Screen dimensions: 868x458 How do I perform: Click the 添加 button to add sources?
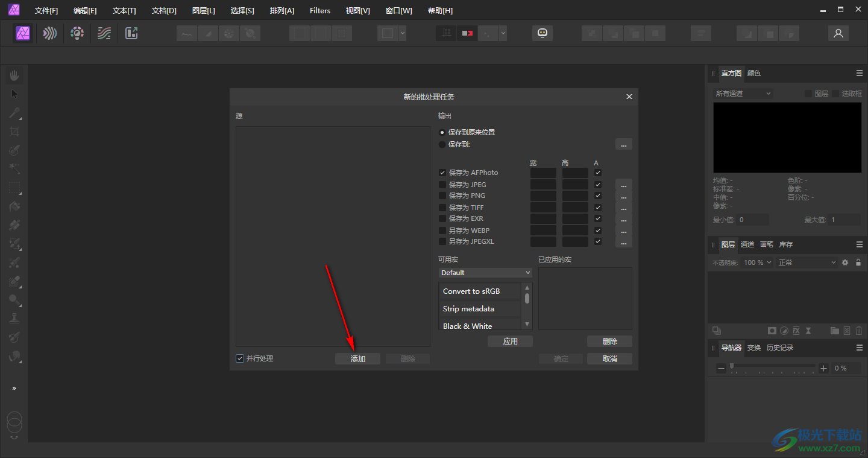(358, 358)
